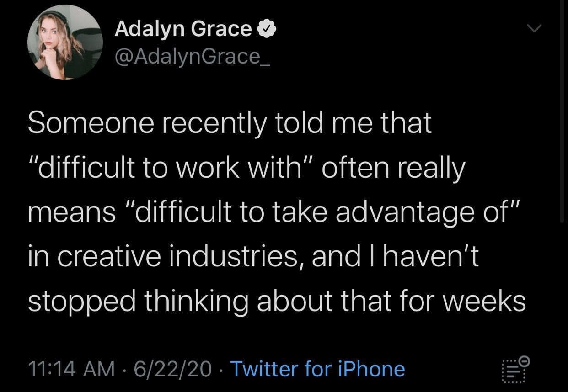Click the Adalyn Grace display name
The height and width of the screenshot is (392, 568).
183,29
